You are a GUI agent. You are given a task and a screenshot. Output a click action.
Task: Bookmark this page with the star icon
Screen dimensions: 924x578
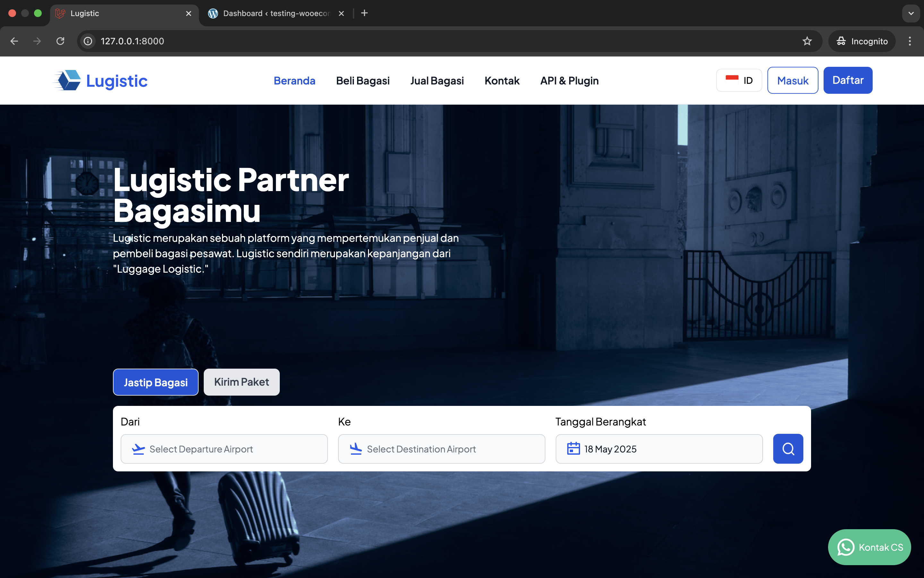pyautogui.click(x=807, y=41)
